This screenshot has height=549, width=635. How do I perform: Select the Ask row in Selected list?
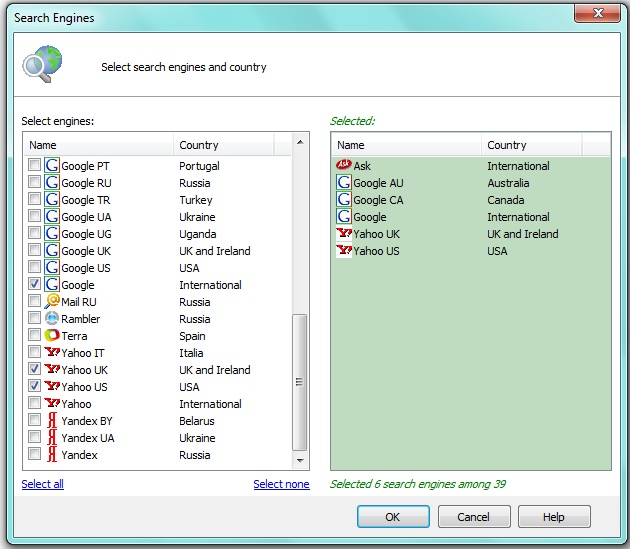point(471,165)
